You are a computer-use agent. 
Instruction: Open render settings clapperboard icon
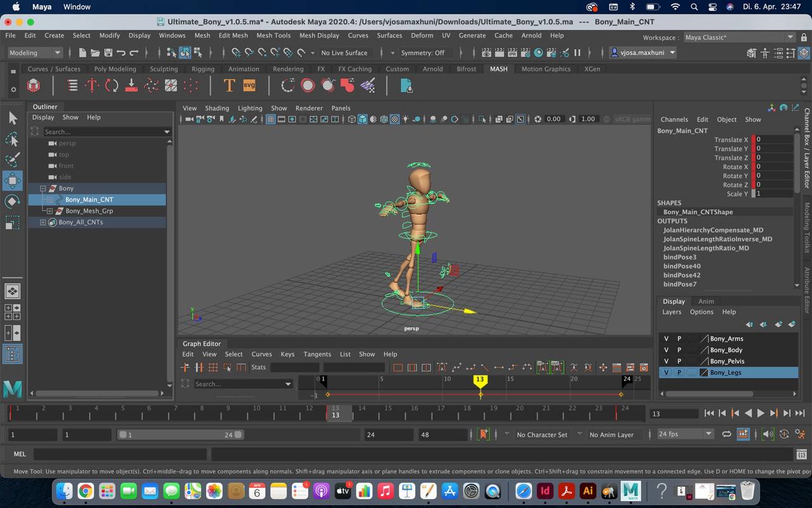(525, 53)
